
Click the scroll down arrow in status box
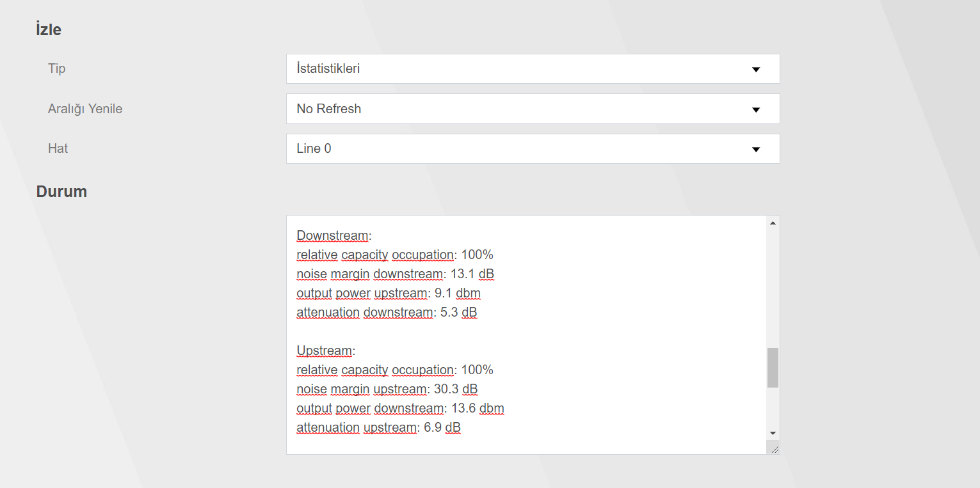(773, 433)
